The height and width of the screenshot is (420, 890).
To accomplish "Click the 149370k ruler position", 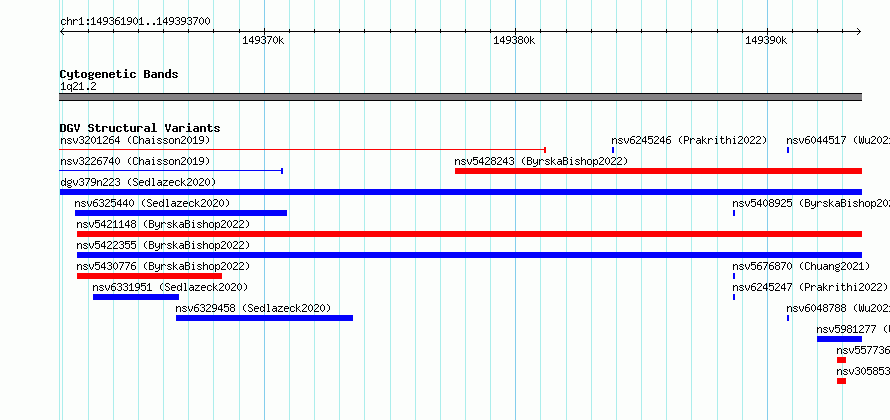I will pos(263,40).
